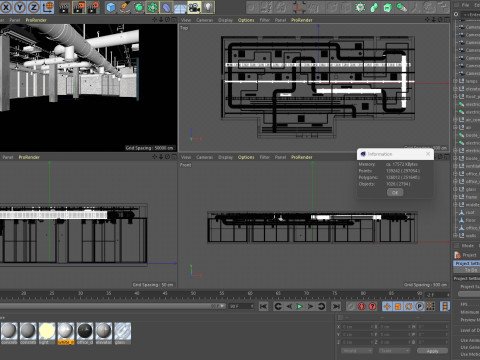Viewport: 480px width, 360px height.
Task: Select the roof object in tree
Action: [x=470, y=212]
